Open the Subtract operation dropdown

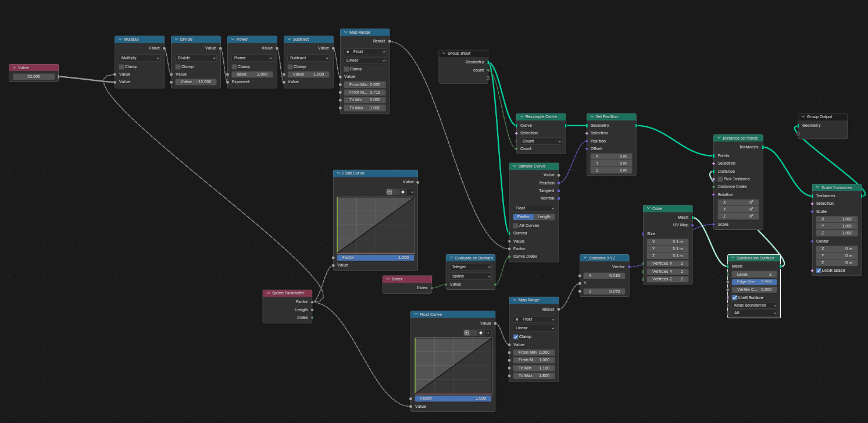coord(309,58)
